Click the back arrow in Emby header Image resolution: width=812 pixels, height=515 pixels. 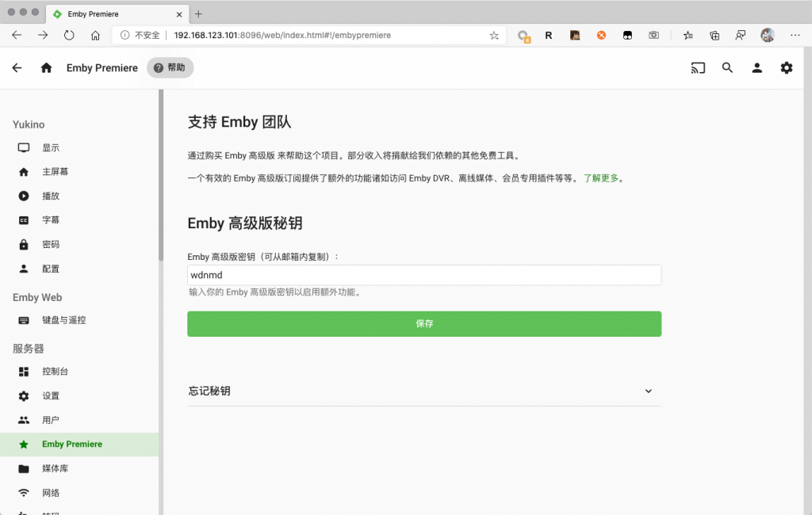tap(17, 68)
